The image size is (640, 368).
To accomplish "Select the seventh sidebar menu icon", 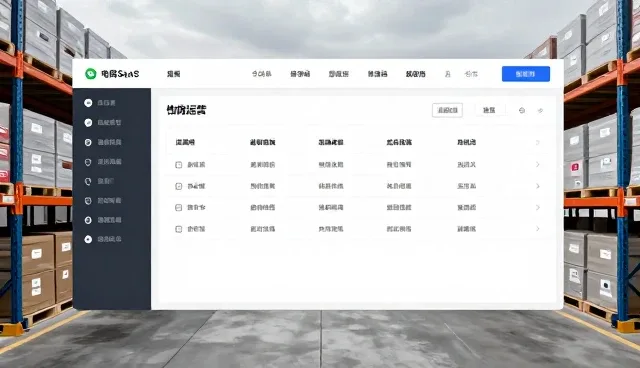I will pyautogui.click(x=88, y=220).
